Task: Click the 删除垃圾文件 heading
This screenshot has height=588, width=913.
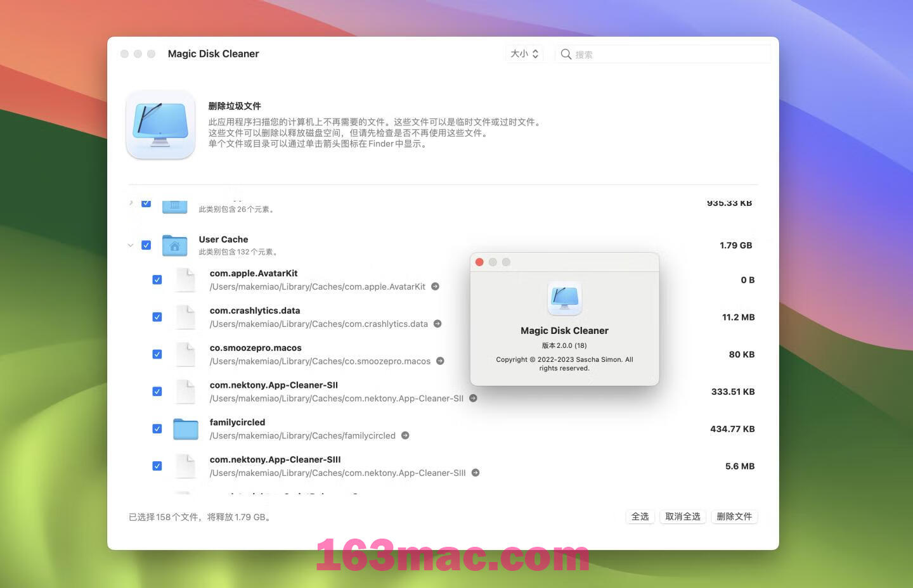Action: [x=235, y=106]
